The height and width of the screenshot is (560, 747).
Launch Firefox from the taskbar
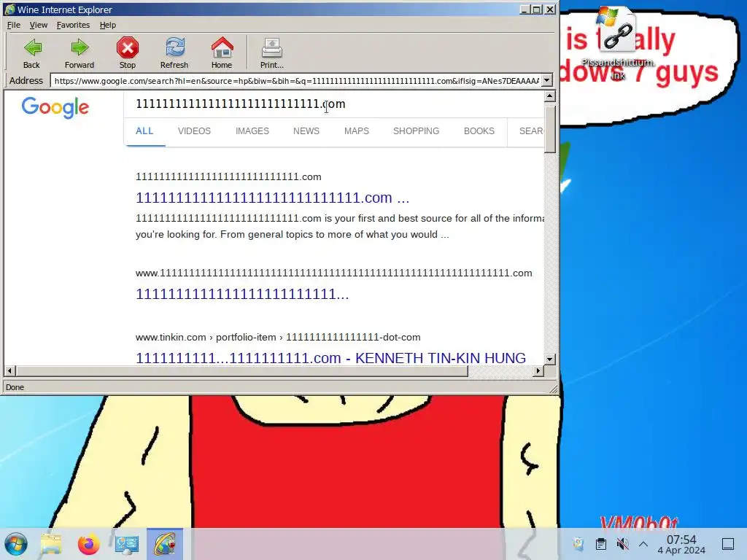[x=88, y=544]
